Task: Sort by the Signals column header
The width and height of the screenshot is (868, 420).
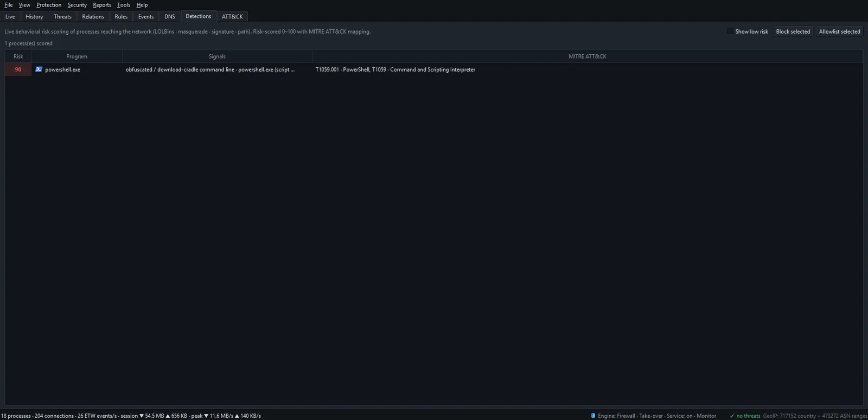Action: [217, 56]
